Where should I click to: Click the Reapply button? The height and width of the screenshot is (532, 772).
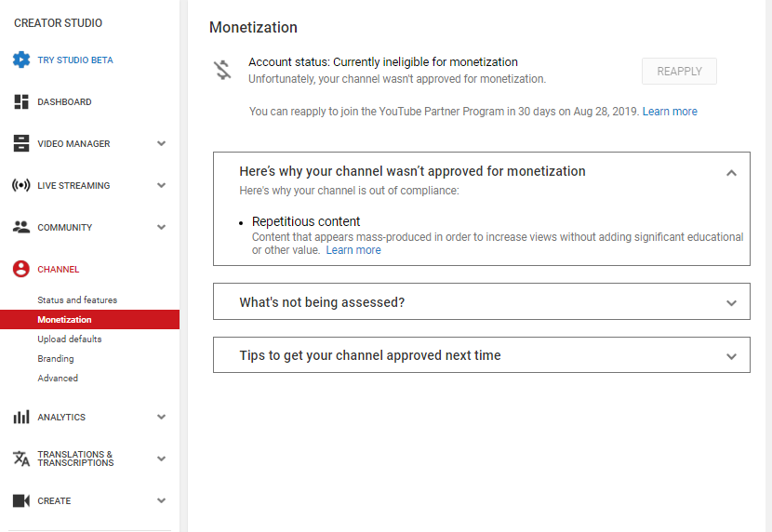pos(679,72)
